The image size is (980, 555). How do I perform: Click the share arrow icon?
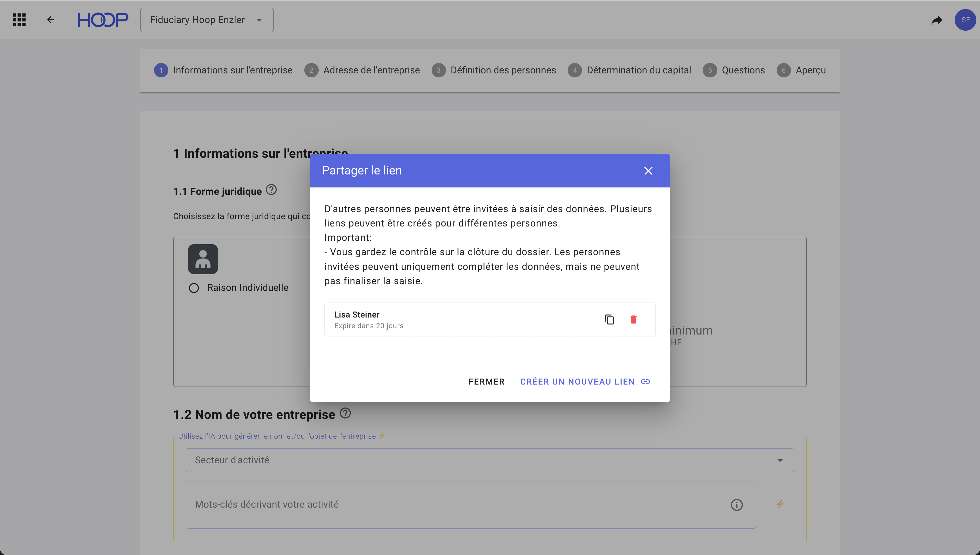coord(937,20)
